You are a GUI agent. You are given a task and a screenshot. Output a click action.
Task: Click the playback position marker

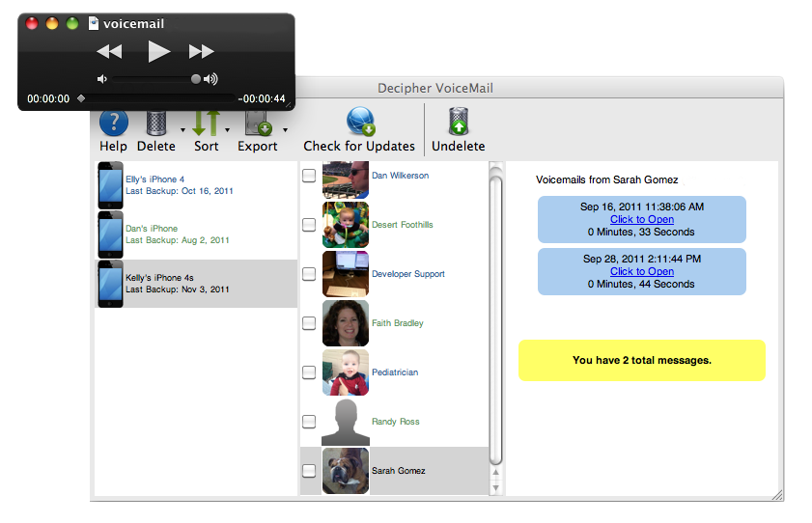click(x=81, y=98)
